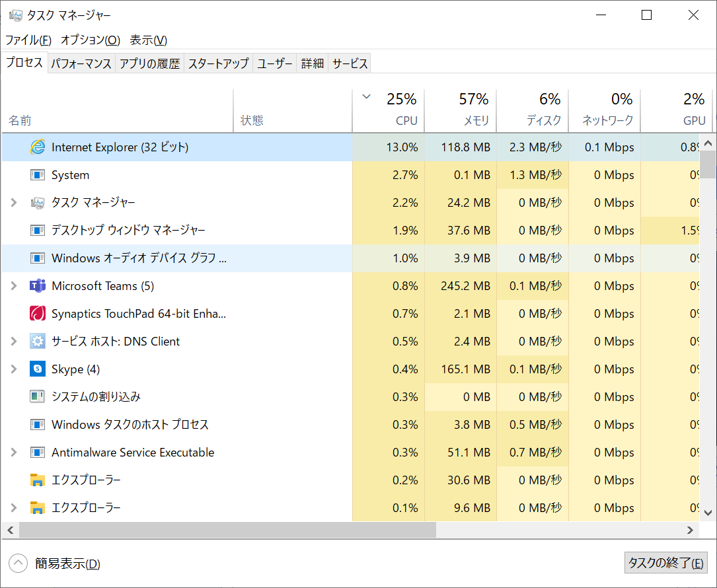Sort by the 25% CPU column header
The width and height of the screenshot is (717, 588).
388,111
